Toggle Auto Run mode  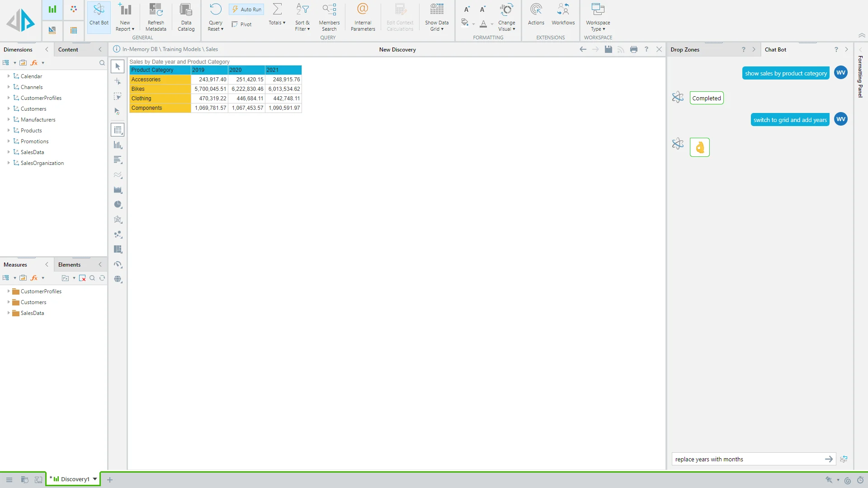[246, 9]
